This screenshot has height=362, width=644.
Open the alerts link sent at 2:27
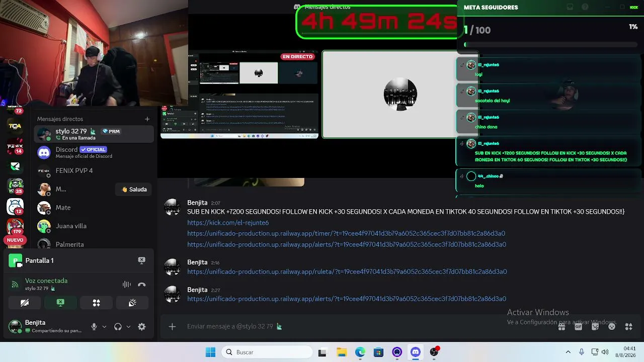(x=347, y=299)
